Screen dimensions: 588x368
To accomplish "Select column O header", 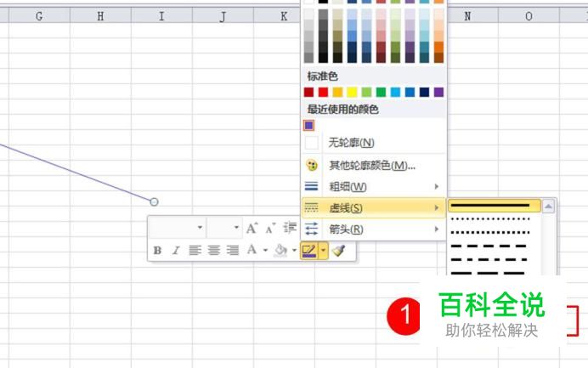I will [529, 16].
